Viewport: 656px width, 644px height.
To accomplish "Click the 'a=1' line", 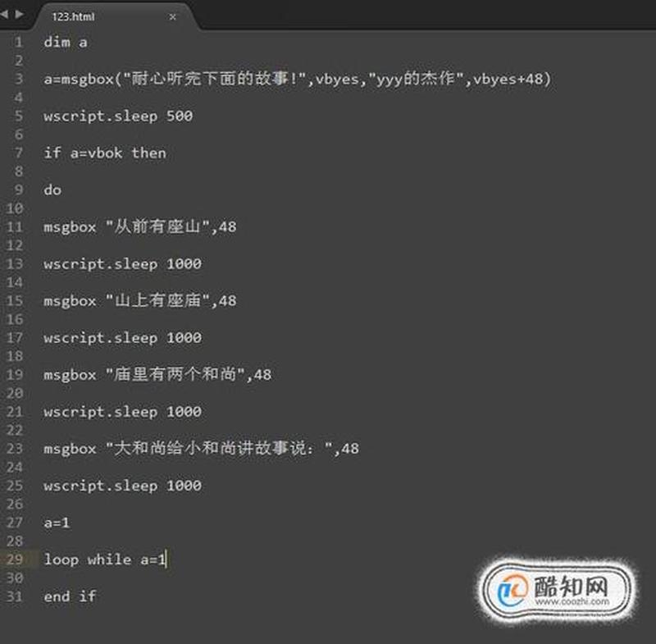I will 57,523.
